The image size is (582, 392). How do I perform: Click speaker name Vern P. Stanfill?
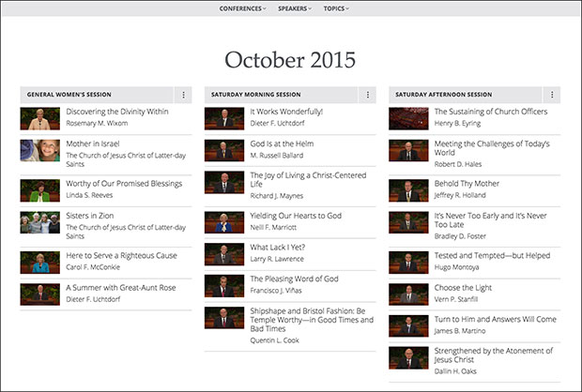coord(456,299)
